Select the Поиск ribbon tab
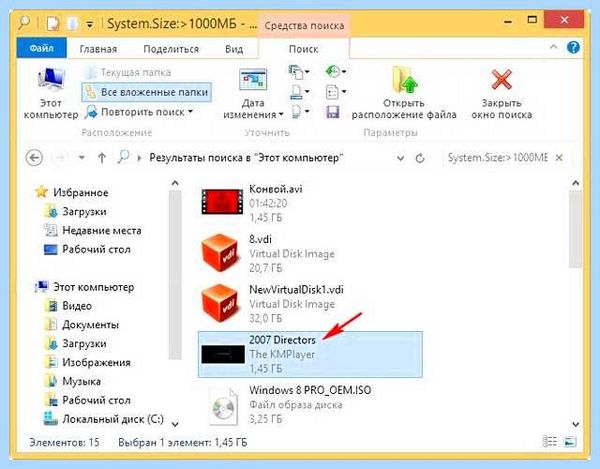 pyautogui.click(x=303, y=49)
